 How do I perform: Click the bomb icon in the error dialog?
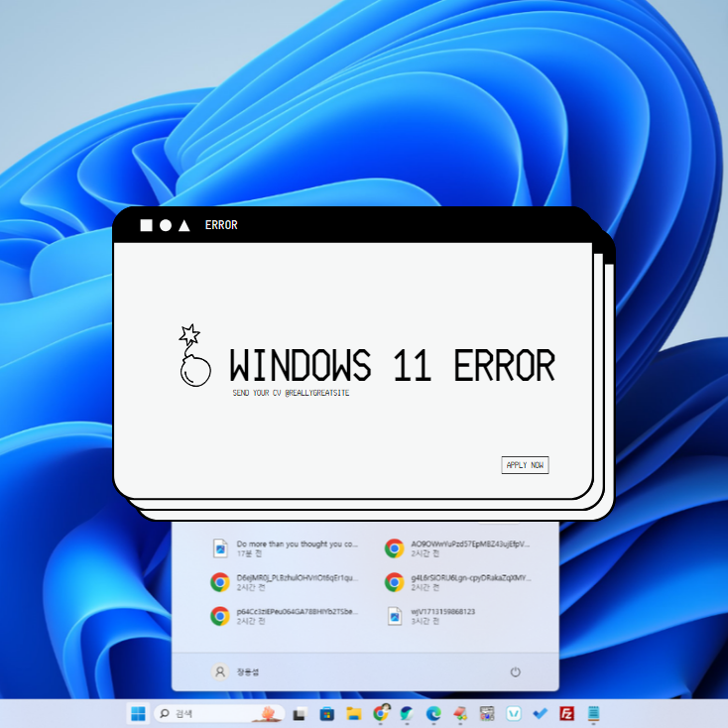[194, 356]
